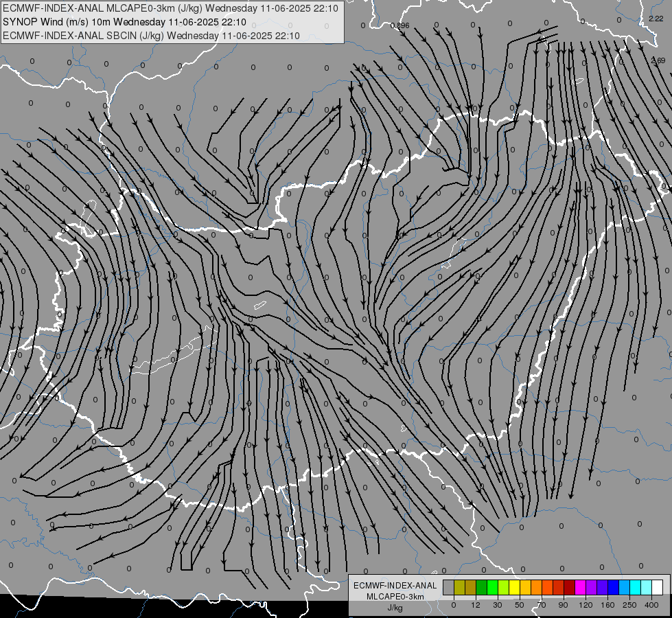Click the SBCIN title line in header

click(151, 36)
